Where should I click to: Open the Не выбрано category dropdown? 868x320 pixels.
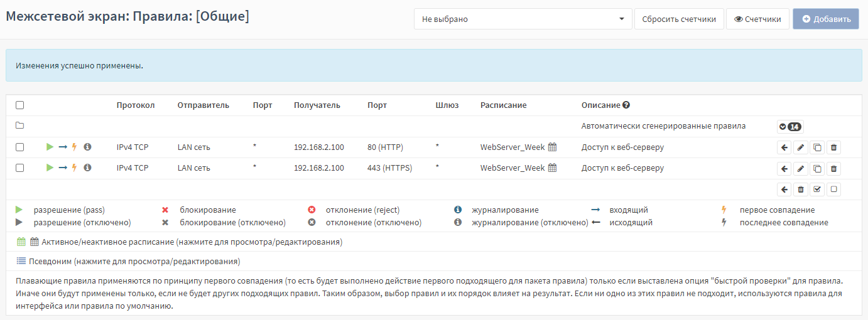click(x=523, y=19)
